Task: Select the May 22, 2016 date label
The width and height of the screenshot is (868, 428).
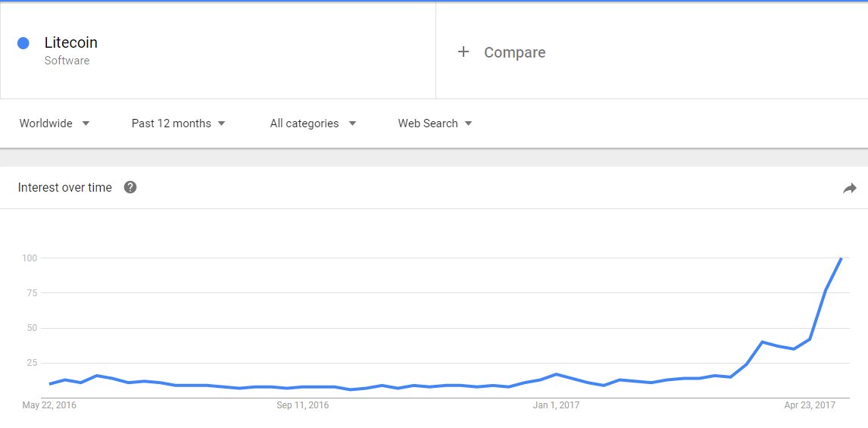Action: 49,405
